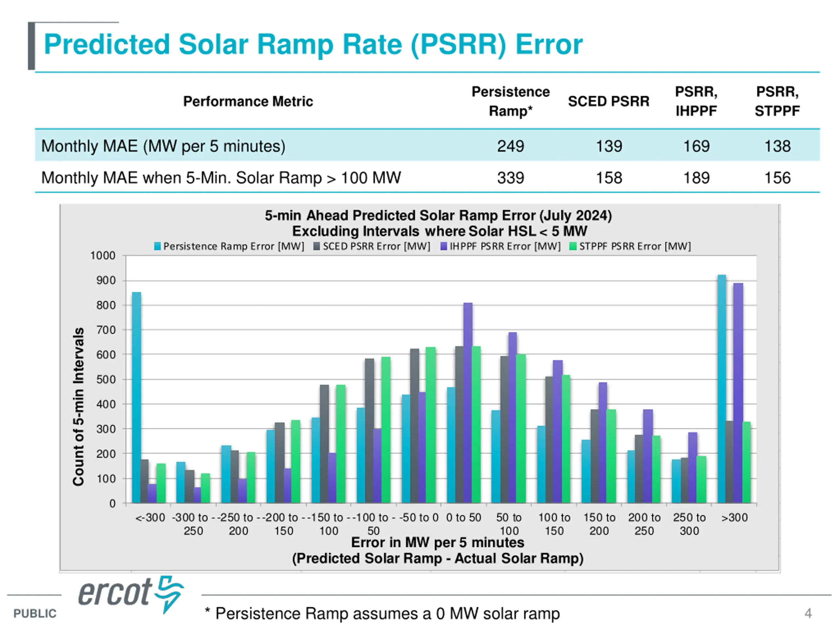Click the y-axis label Count of 5-min Intervals
The width and height of the screenshot is (840, 630).
[x=78, y=406]
